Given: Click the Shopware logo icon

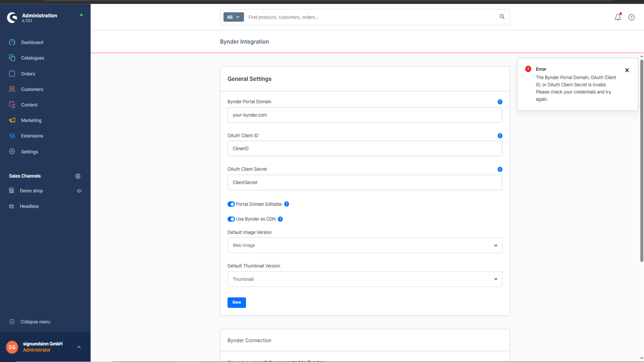Looking at the screenshot, I should 12,17.
